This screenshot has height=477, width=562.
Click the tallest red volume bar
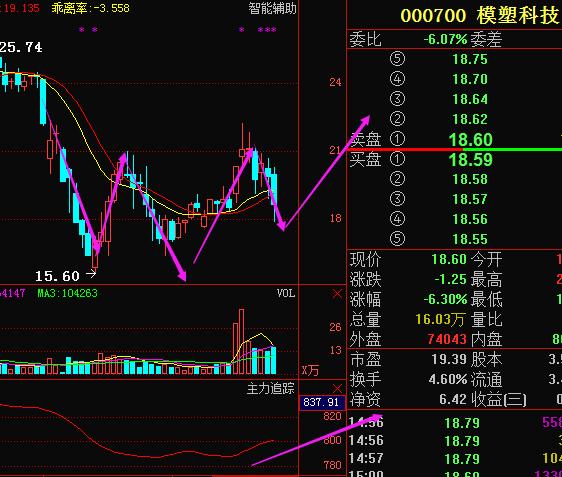242,342
